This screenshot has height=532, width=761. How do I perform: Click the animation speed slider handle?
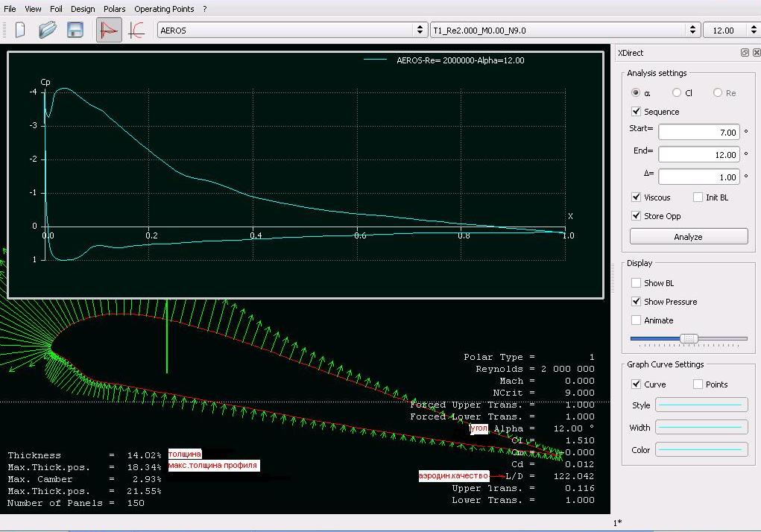click(x=689, y=338)
